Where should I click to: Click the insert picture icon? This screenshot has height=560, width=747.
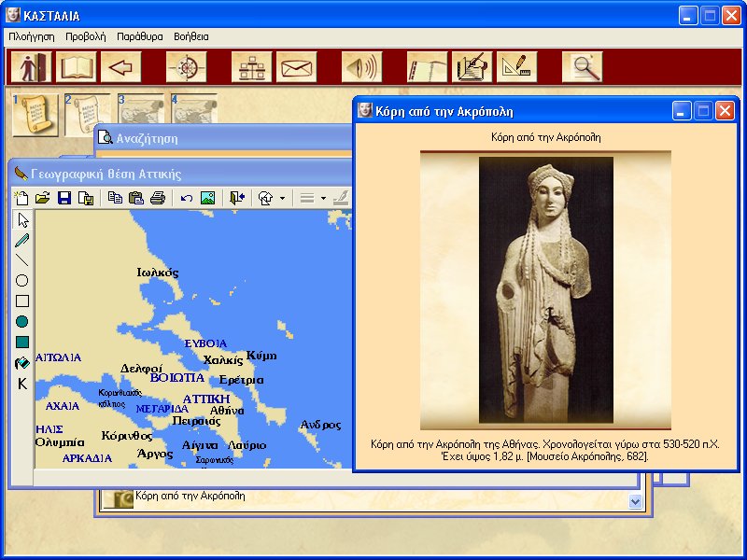coord(207,198)
